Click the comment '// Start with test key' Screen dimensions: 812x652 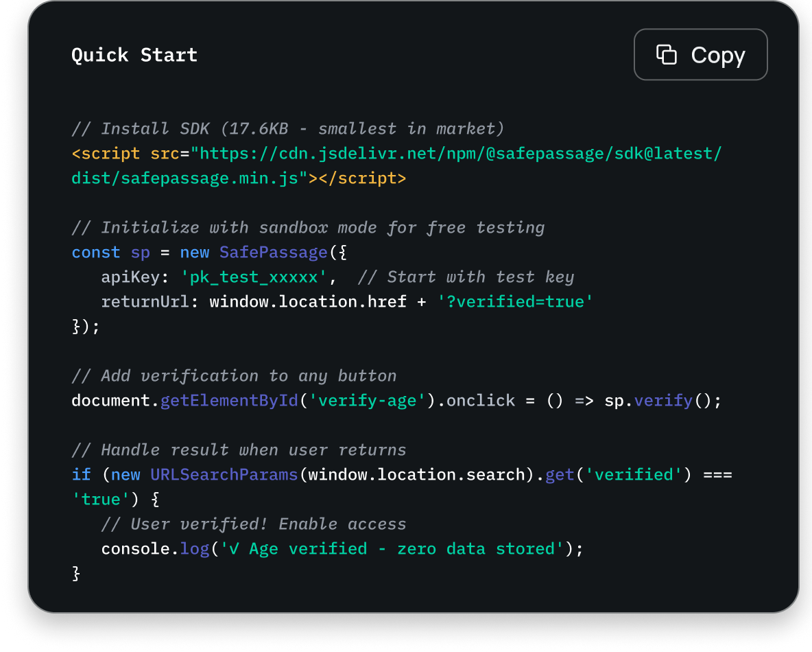coord(466,277)
